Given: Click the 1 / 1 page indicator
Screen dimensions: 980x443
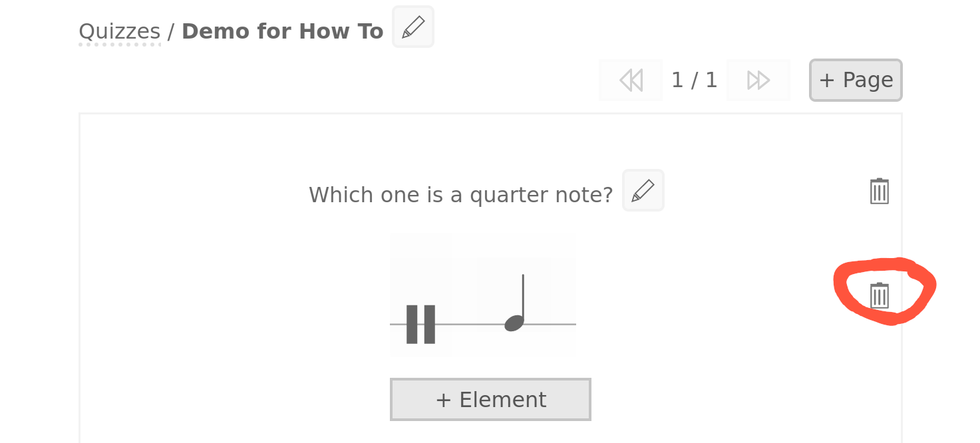Looking at the screenshot, I should (x=694, y=80).
